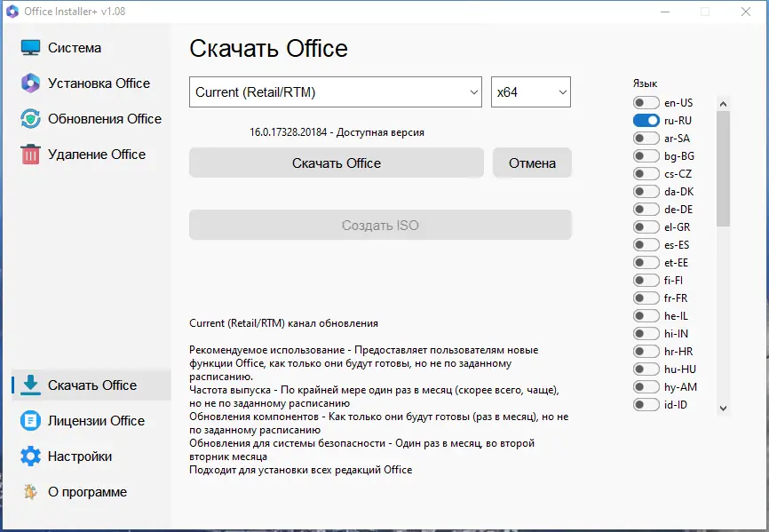Toggle the id-ID language switch
Image resolution: width=769 pixels, height=532 pixels.
[646, 404]
